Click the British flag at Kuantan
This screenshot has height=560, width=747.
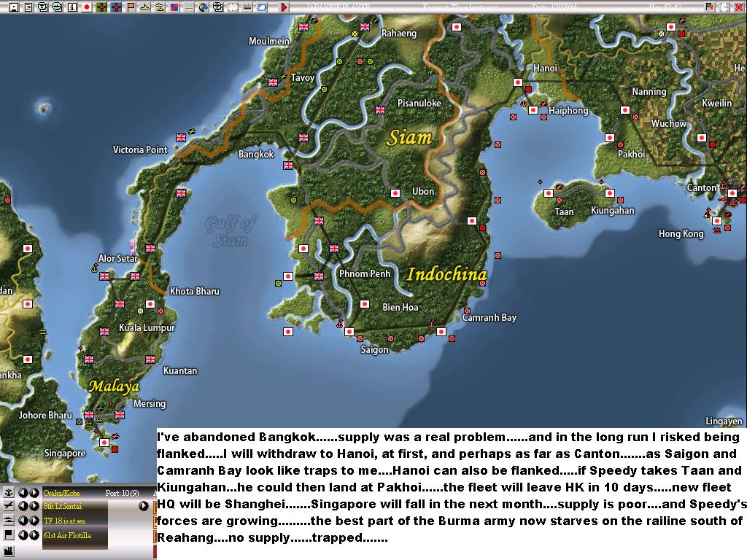150,359
